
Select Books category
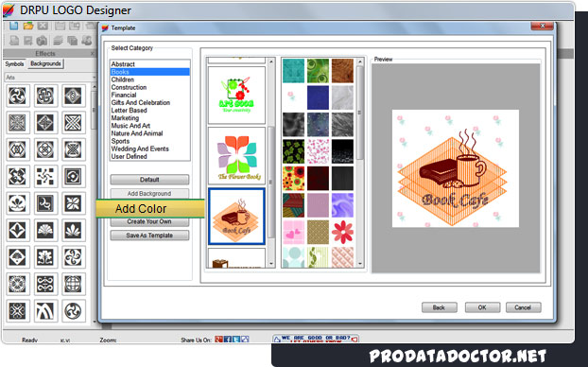(149, 72)
